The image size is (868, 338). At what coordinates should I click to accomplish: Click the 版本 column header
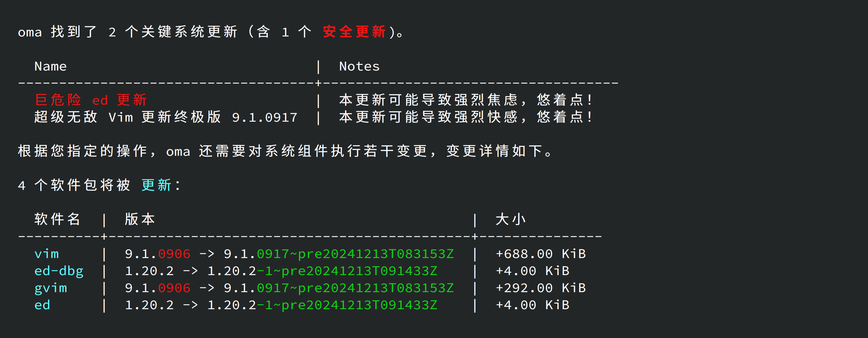(140, 219)
